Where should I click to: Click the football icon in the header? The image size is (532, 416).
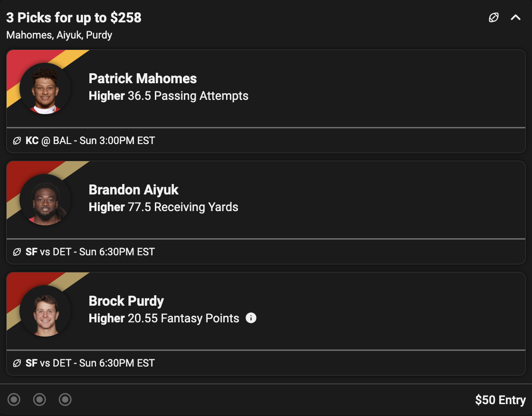click(x=494, y=18)
